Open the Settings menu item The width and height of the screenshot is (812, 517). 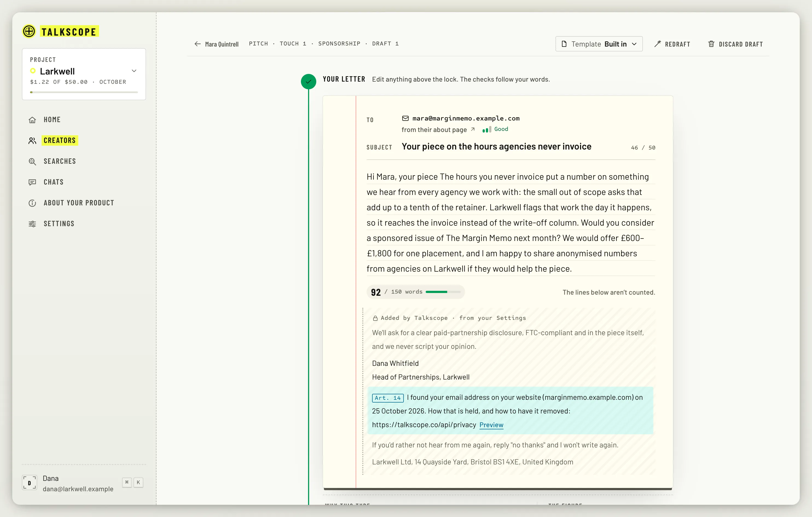click(x=59, y=224)
